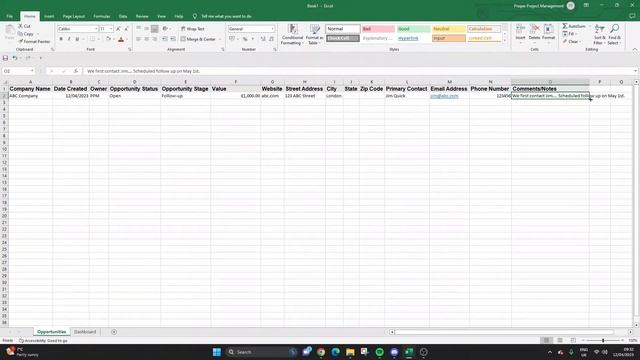Open Format as Table menu
Viewport: 640px width, 360px height.
pos(315,34)
